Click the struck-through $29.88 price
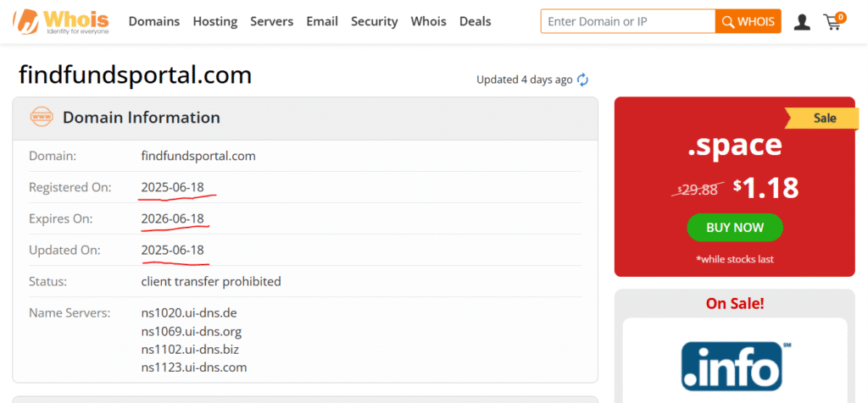The image size is (868, 403). [698, 190]
